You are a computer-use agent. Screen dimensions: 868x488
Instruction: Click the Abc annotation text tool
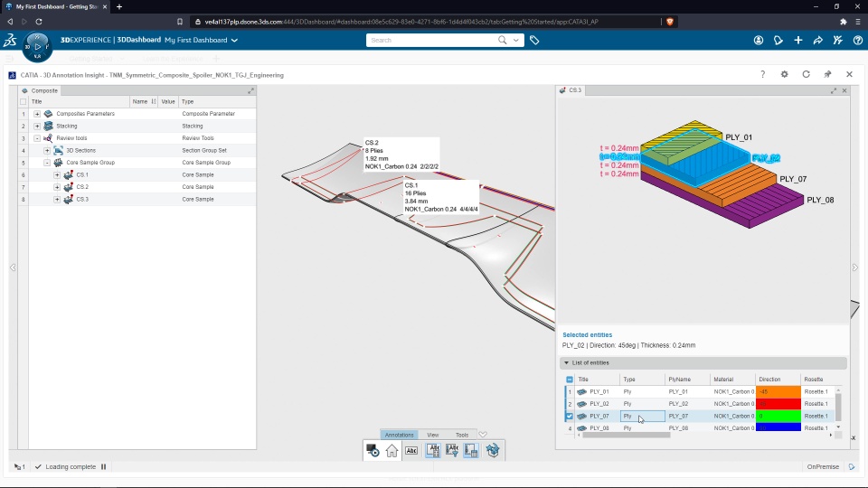(x=411, y=450)
